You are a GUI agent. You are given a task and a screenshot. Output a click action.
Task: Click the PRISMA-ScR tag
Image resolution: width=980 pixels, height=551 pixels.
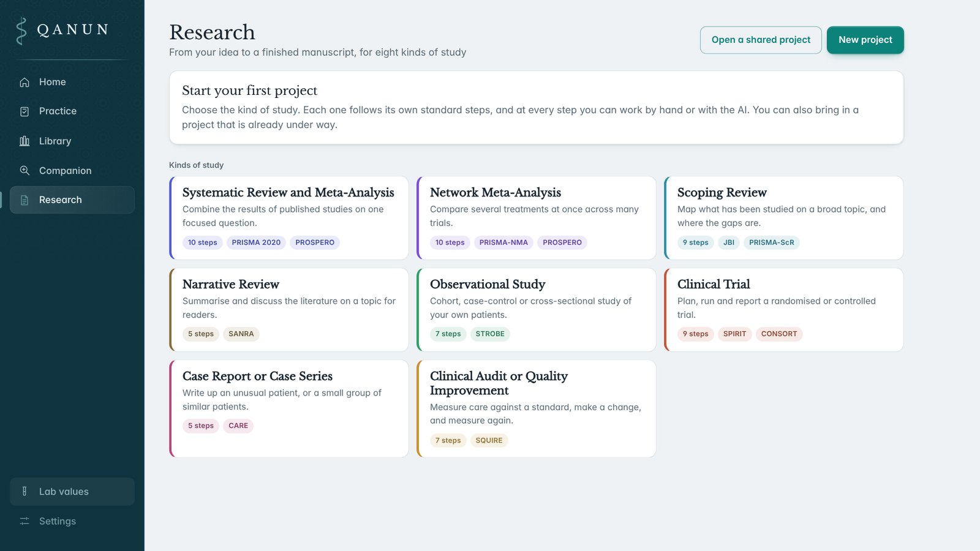click(x=772, y=242)
